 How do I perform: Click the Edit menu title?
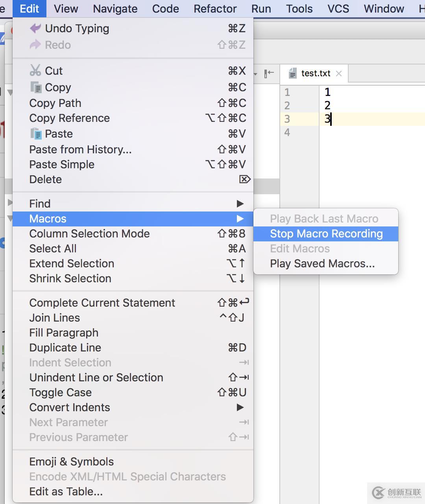30,9
